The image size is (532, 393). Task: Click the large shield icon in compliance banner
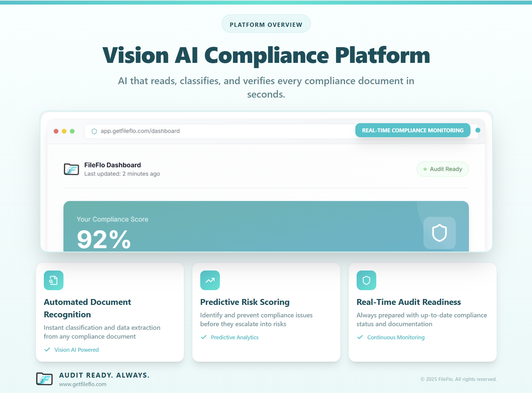click(439, 233)
